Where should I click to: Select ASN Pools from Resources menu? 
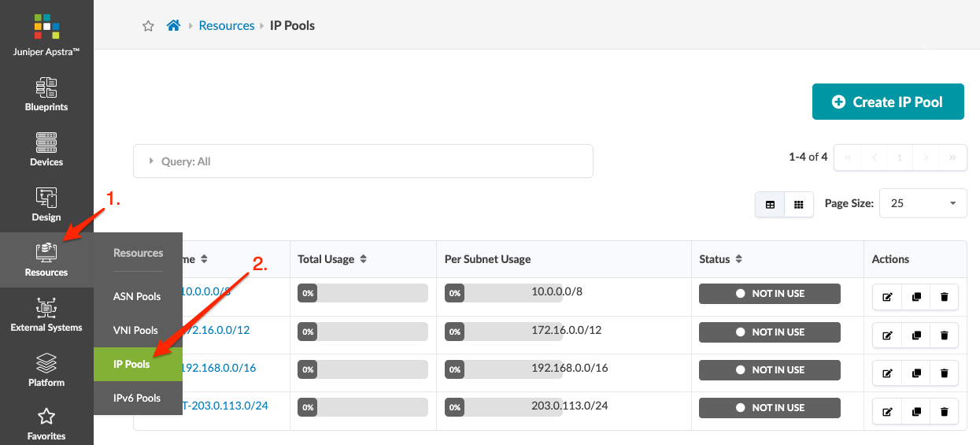(137, 297)
